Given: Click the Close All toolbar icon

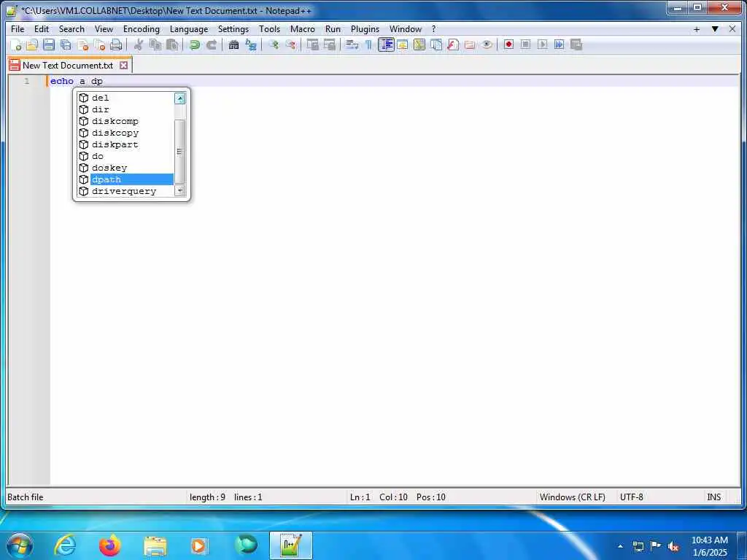Looking at the screenshot, I should (x=99, y=44).
